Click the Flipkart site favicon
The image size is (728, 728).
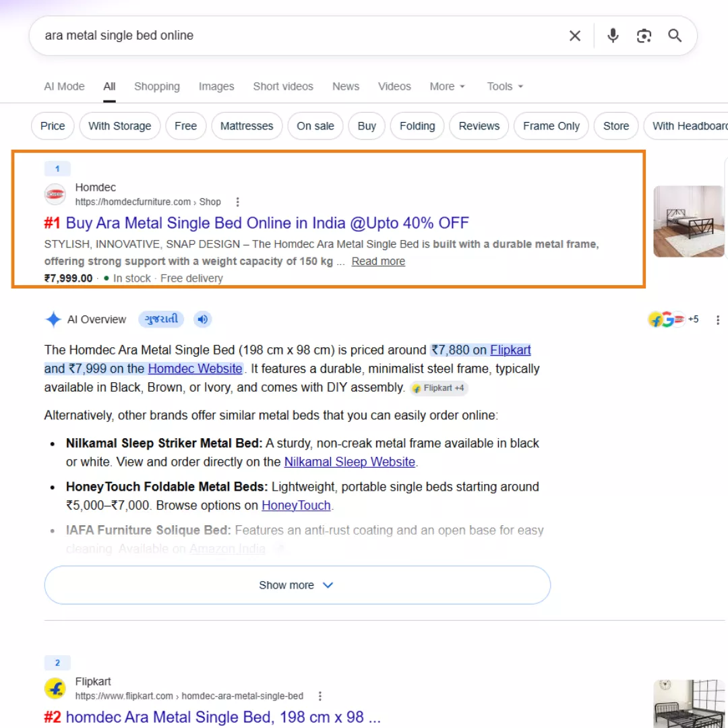(x=55, y=688)
